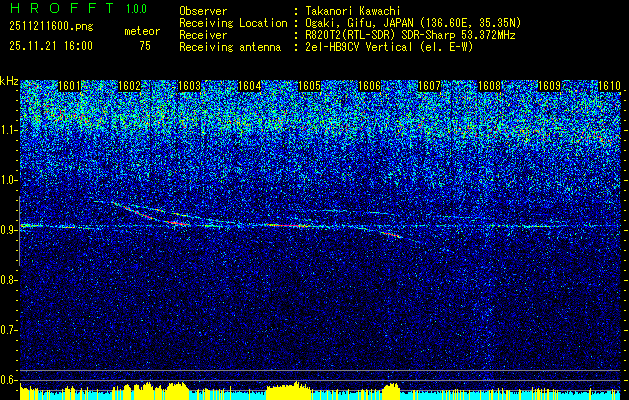This screenshot has height=400, width=629.
Task: Click the 1604 time marker
Action: click(x=250, y=86)
